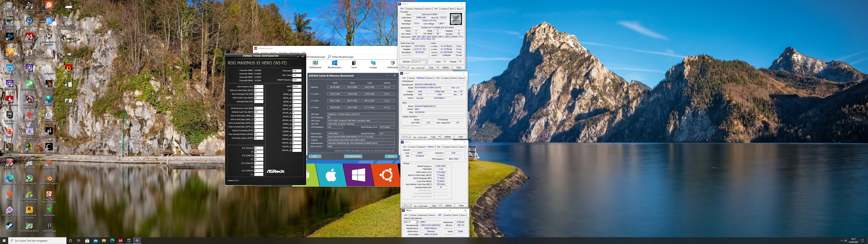Click tRFC field showing 320 in Timing Configurator
The image size is (868, 244).
pyautogui.click(x=258, y=112)
